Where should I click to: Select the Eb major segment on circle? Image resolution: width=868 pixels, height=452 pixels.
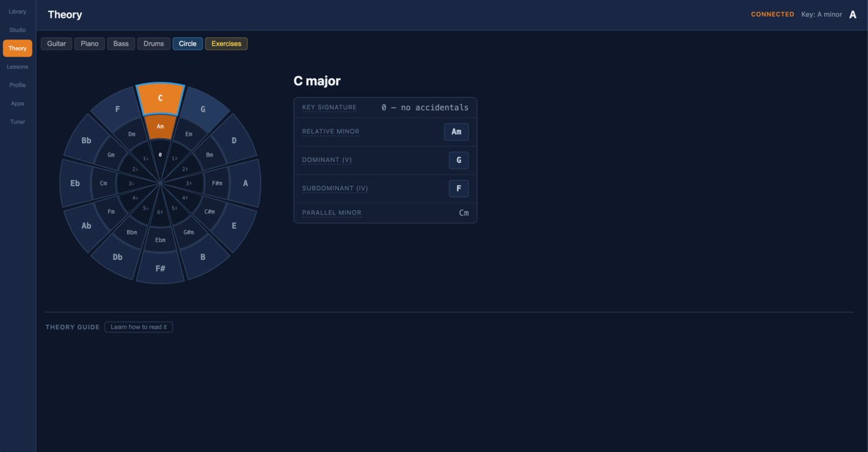tap(75, 183)
